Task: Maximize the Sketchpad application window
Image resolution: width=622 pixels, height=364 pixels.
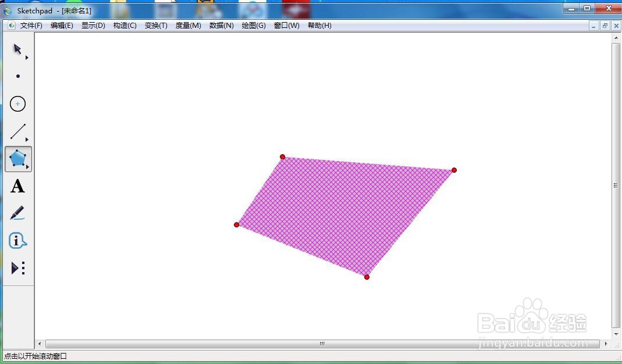Action: click(587, 8)
